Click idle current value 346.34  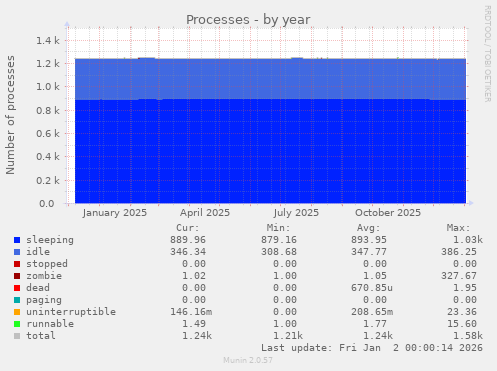click(x=188, y=252)
